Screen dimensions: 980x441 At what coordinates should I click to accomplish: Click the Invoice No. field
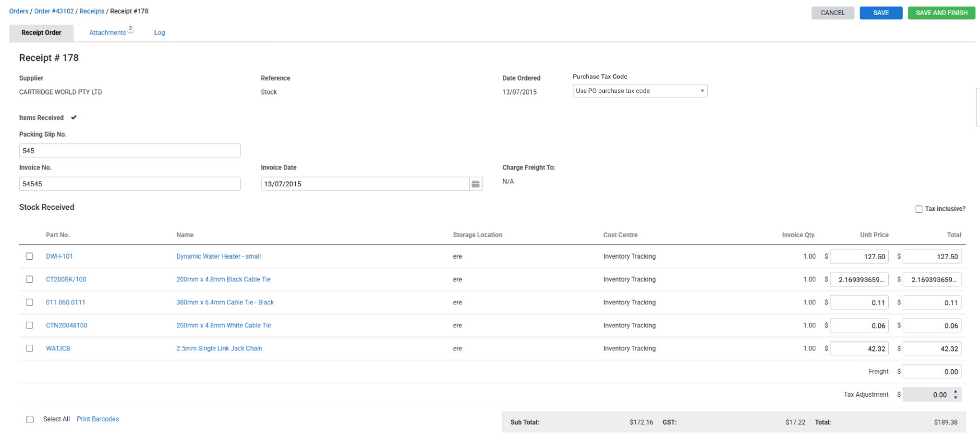pyautogui.click(x=130, y=184)
